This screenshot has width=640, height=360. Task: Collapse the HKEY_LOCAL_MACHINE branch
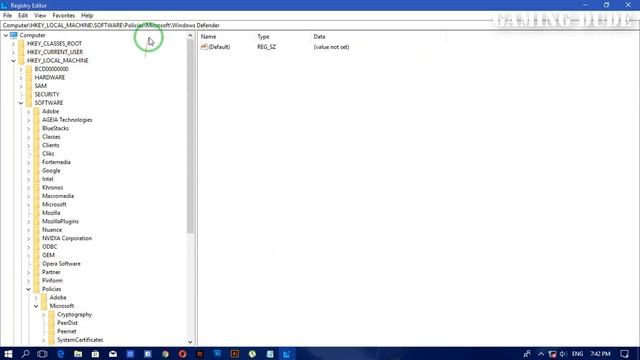pyautogui.click(x=13, y=60)
